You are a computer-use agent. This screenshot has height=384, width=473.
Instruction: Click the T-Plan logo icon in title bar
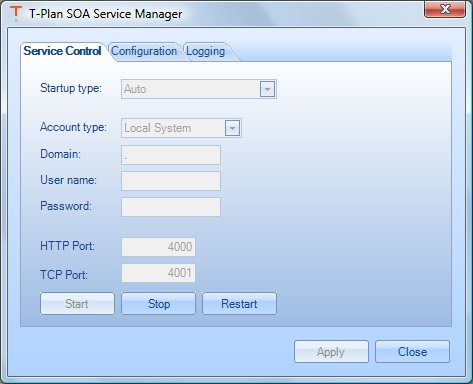(15, 13)
